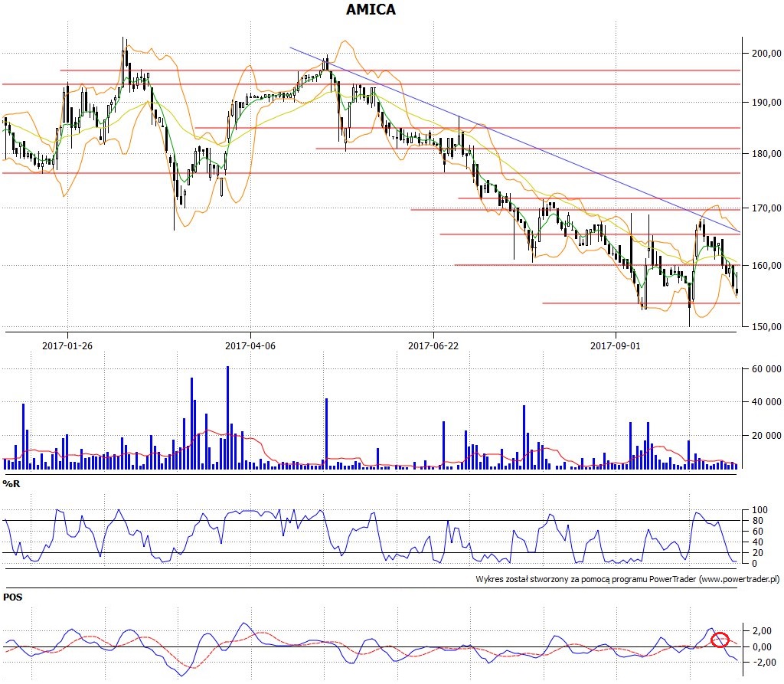Click the 2017-01-26 date label
This screenshot has height=684, width=784.
pos(67,345)
